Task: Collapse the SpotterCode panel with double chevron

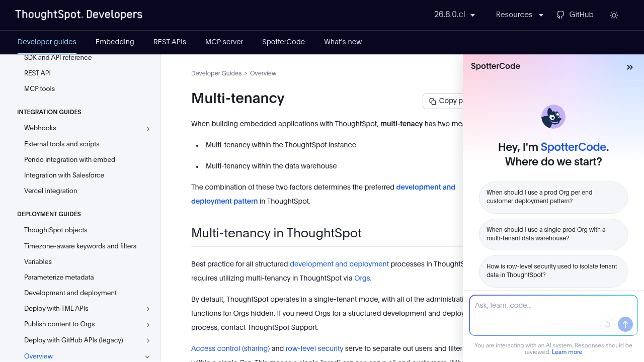Action: 630,67
